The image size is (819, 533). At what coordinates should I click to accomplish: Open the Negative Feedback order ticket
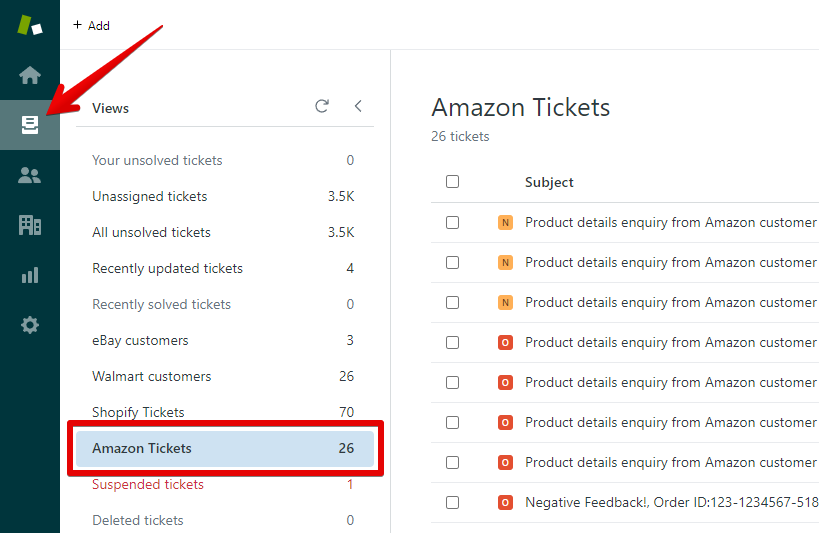tap(672, 502)
